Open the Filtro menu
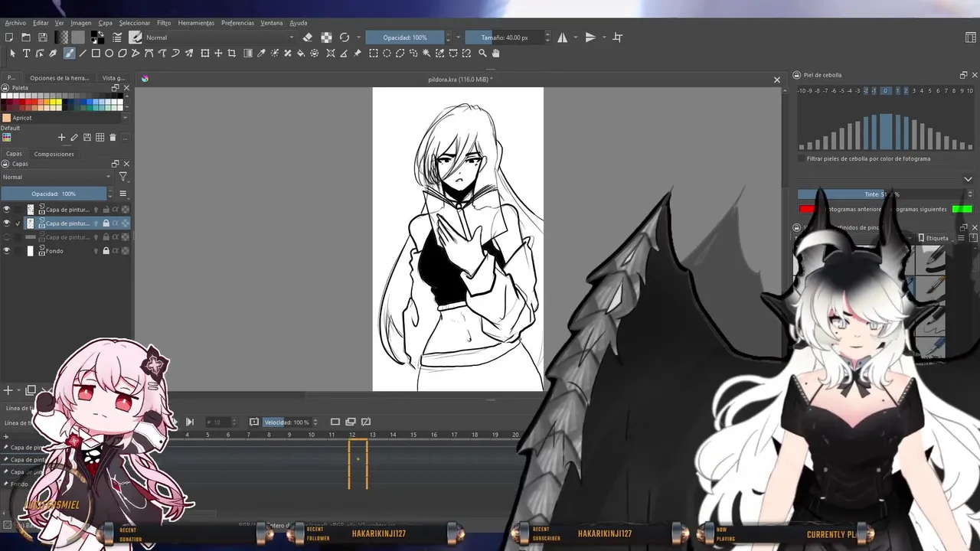This screenshot has height=551, width=980. (164, 23)
